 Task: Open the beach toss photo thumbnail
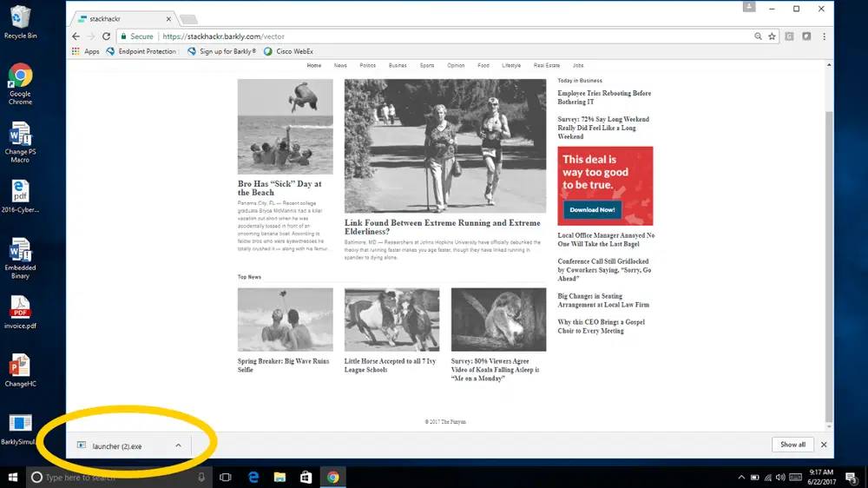[x=285, y=126]
